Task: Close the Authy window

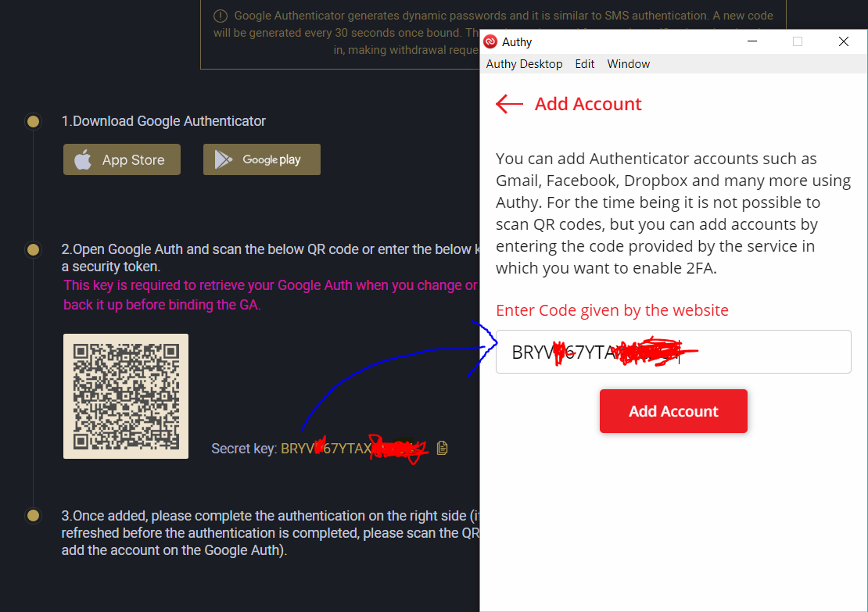Action: coord(843,41)
